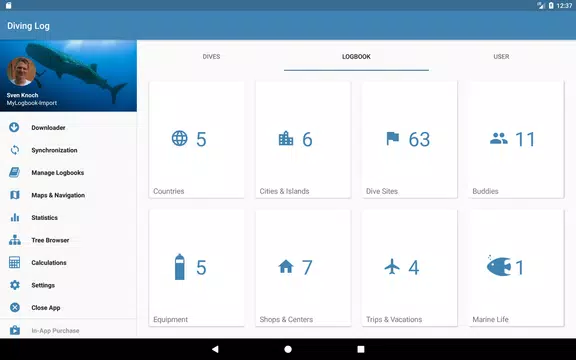Click the Marine Life label

click(x=490, y=319)
